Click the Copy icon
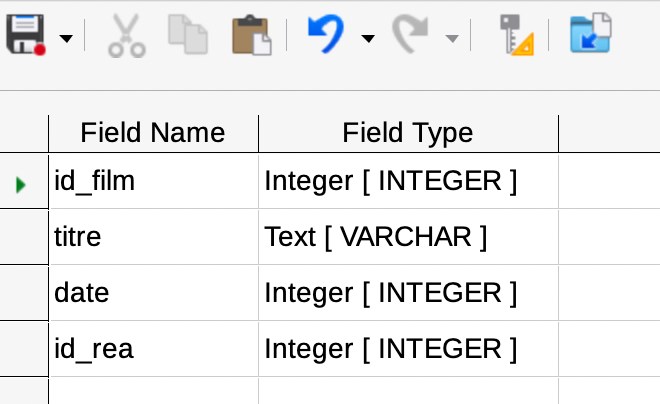 188,35
